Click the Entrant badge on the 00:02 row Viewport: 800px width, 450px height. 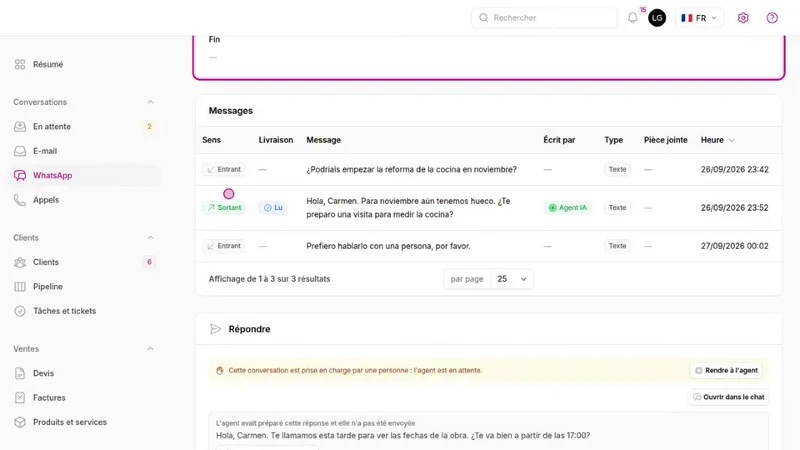pos(224,246)
